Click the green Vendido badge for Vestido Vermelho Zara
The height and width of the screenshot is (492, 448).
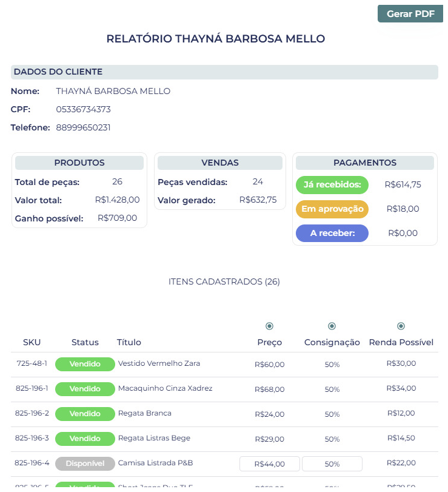85,364
